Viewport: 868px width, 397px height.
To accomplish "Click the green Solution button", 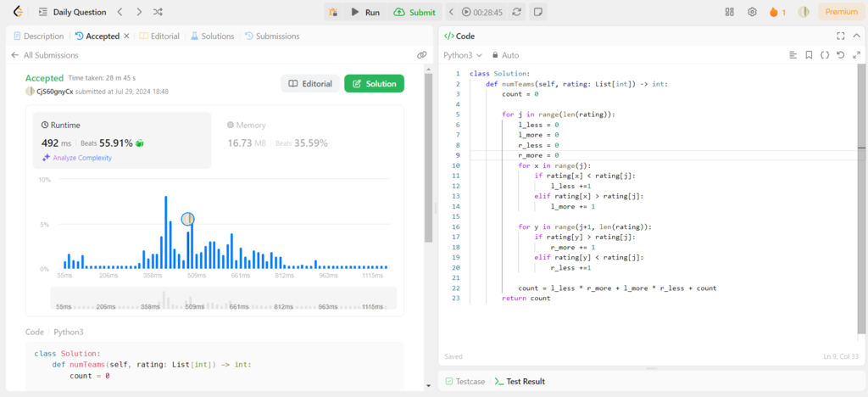I will 374,84.
